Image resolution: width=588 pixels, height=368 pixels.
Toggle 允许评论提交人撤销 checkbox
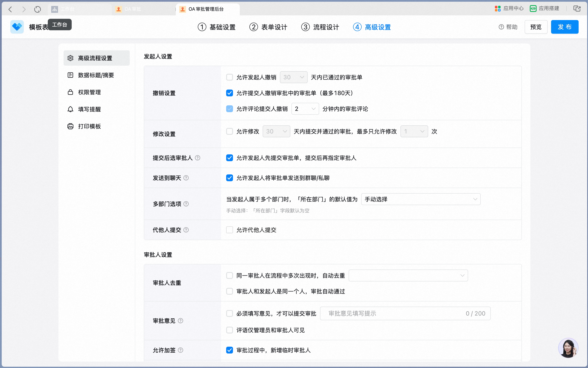(x=230, y=109)
